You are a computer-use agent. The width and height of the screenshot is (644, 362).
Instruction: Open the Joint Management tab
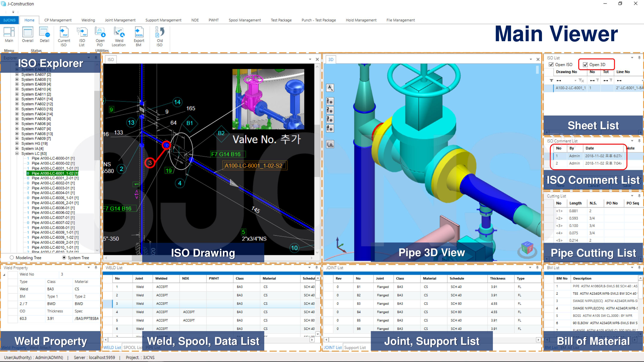pos(120,20)
